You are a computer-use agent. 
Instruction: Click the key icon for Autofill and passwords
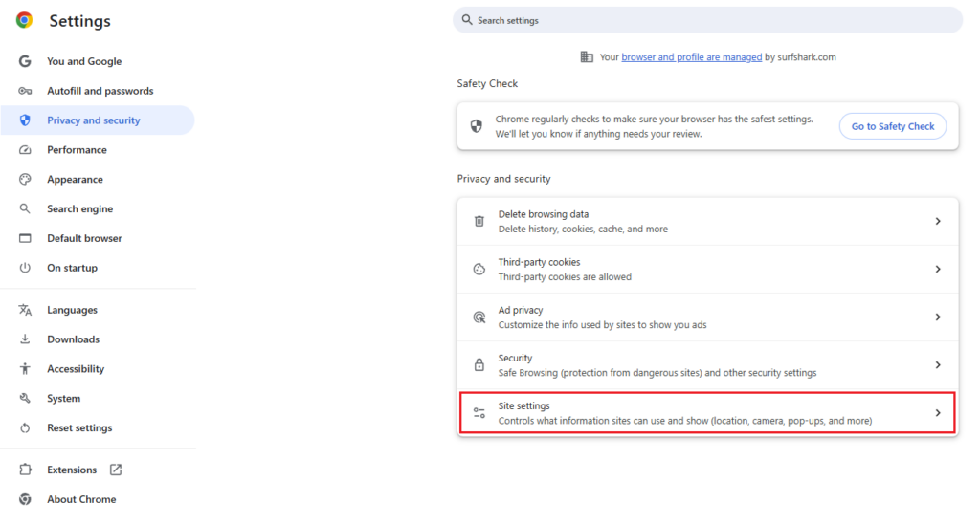click(25, 91)
